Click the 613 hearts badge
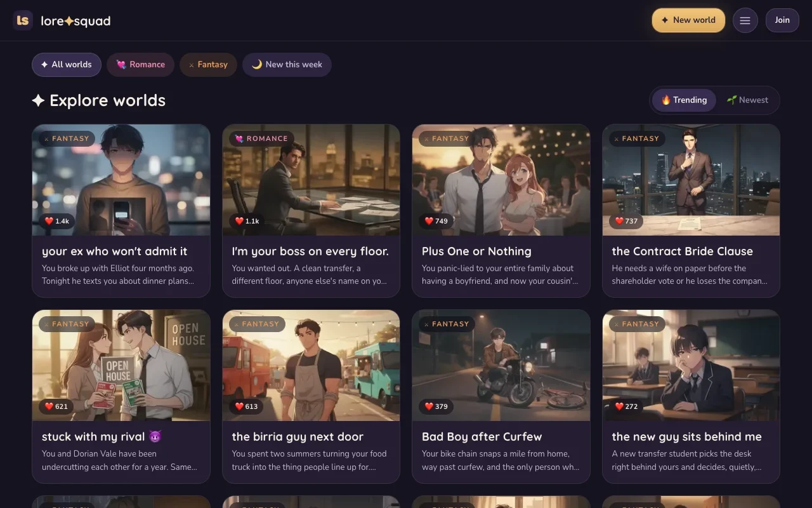The height and width of the screenshot is (508, 812). point(246,406)
